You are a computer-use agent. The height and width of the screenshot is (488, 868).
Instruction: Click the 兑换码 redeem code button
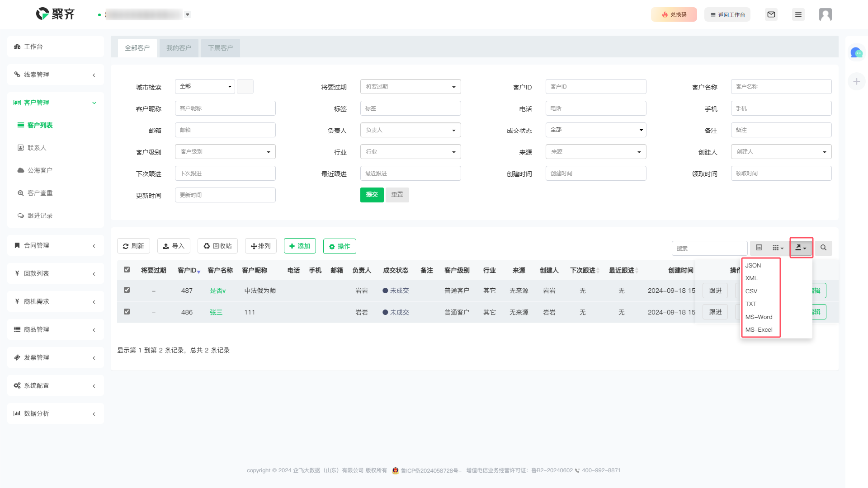tap(674, 14)
